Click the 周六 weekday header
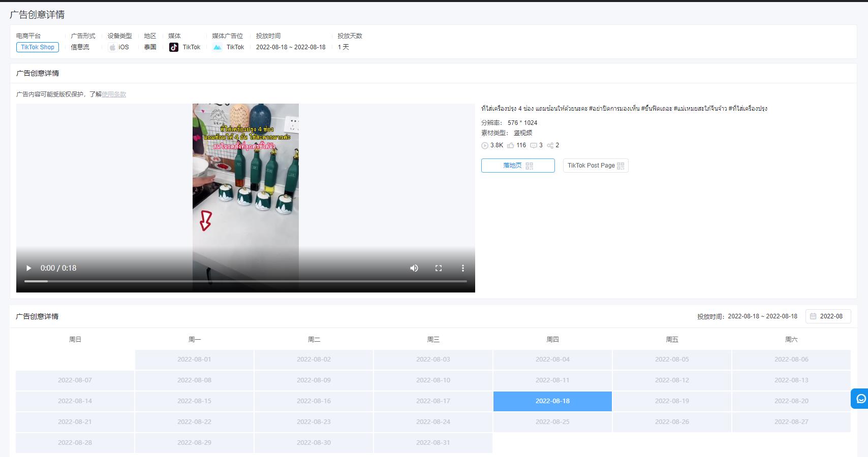This screenshot has width=868, height=457. 791,340
